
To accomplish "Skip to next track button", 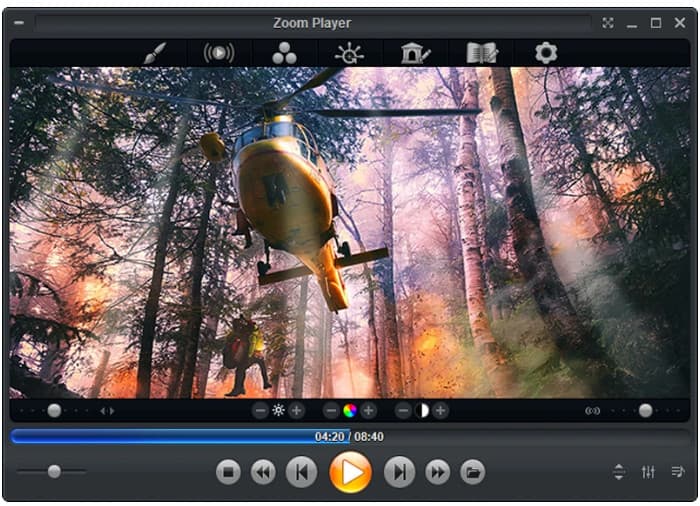I will tap(400, 472).
